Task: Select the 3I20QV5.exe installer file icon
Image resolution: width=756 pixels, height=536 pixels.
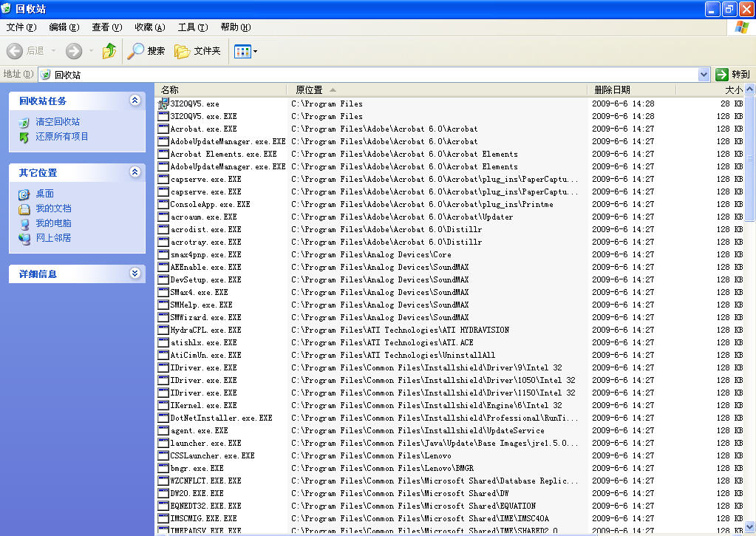Action: (x=163, y=104)
